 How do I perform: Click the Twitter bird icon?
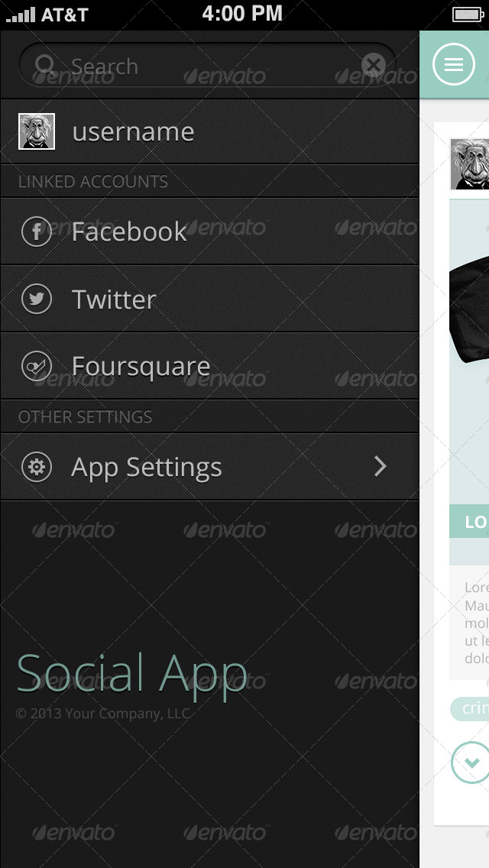[37, 299]
